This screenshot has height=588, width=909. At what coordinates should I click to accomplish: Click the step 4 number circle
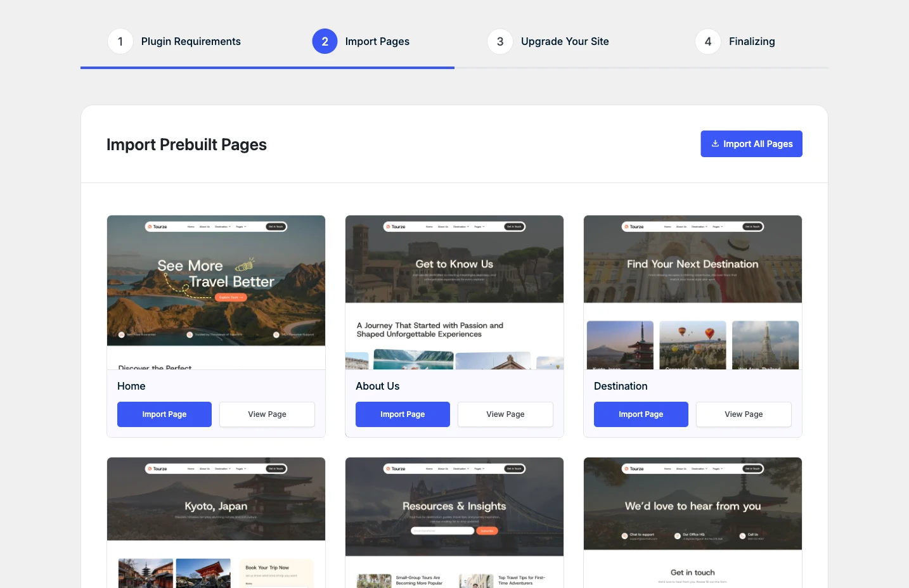708,42
